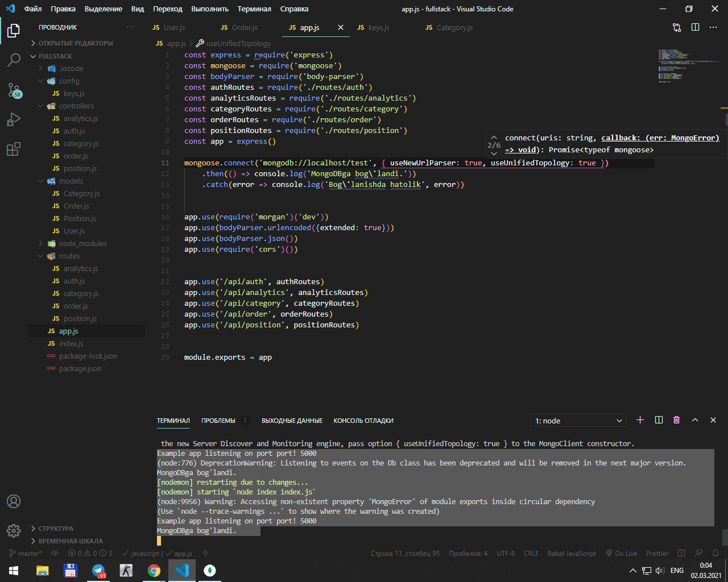Toggle maximized terminal panel size
This screenshot has width=728, height=582.
coord(694,420)
